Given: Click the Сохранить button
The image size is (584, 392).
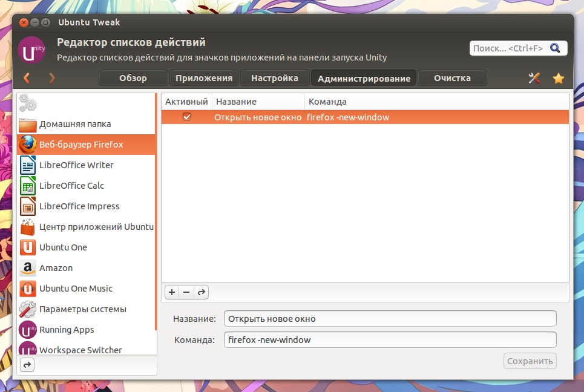Looking at the screenshot, I should coord(530,361).
